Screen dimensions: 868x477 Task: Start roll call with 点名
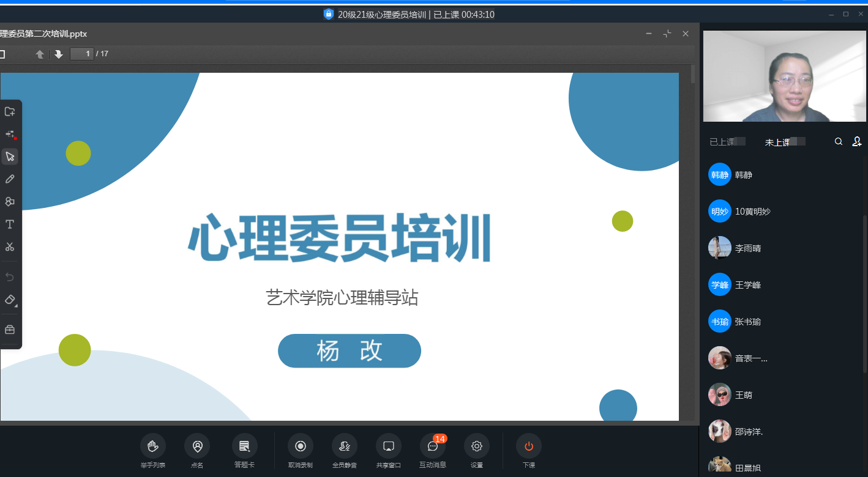(x=197, y=446)
